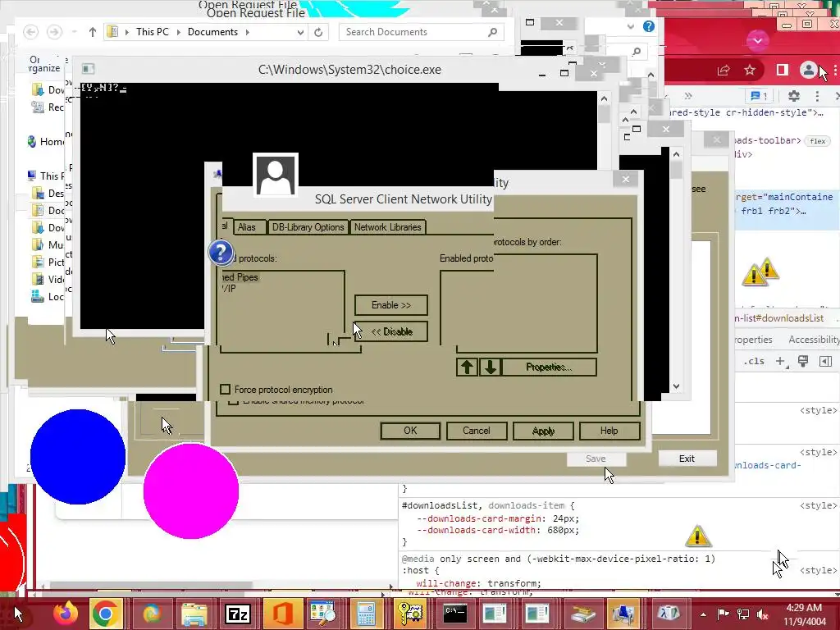Click the blue question mark help icon
This screenshot has width=840, height=630.
(221, 253)
